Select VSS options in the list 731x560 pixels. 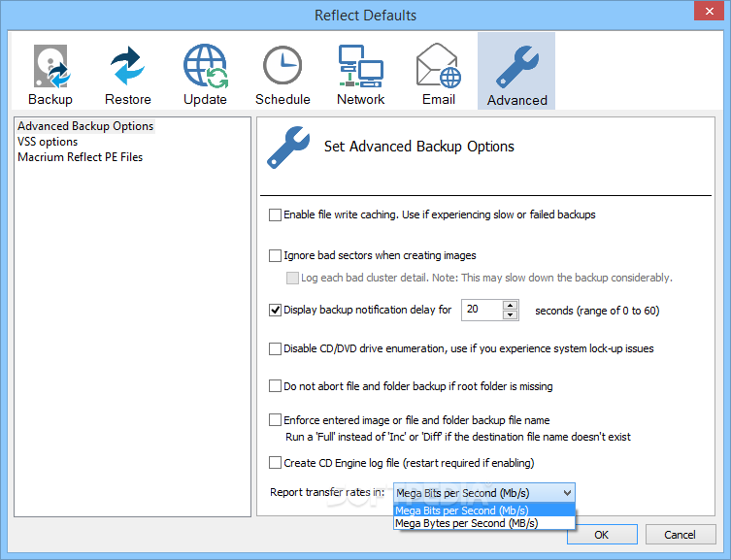click(48, 142)
